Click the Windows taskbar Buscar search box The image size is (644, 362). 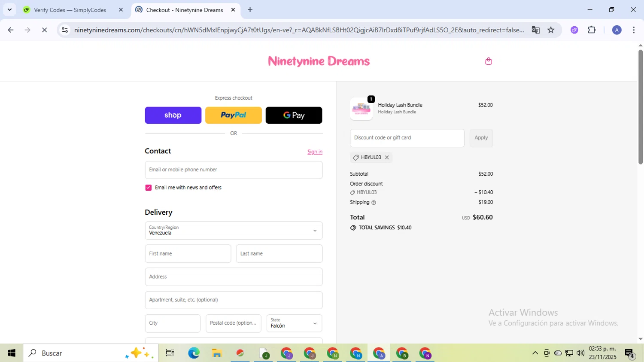[x=91, y=353]
